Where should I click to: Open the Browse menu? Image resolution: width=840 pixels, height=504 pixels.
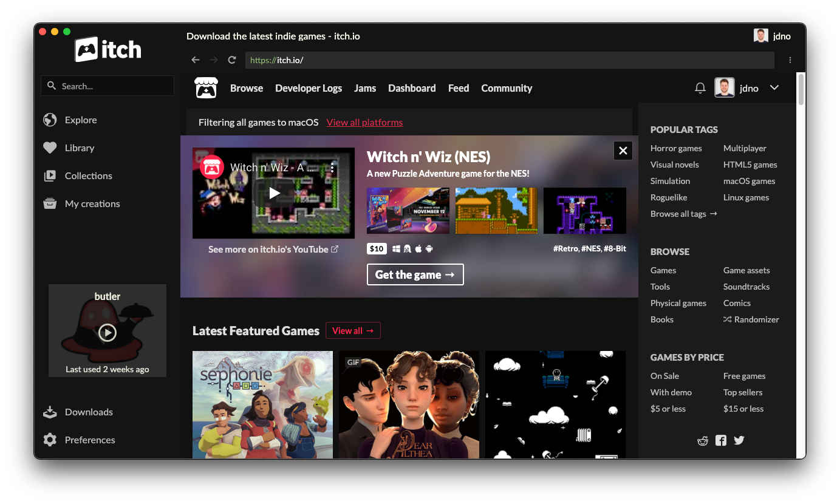[247, 88]
